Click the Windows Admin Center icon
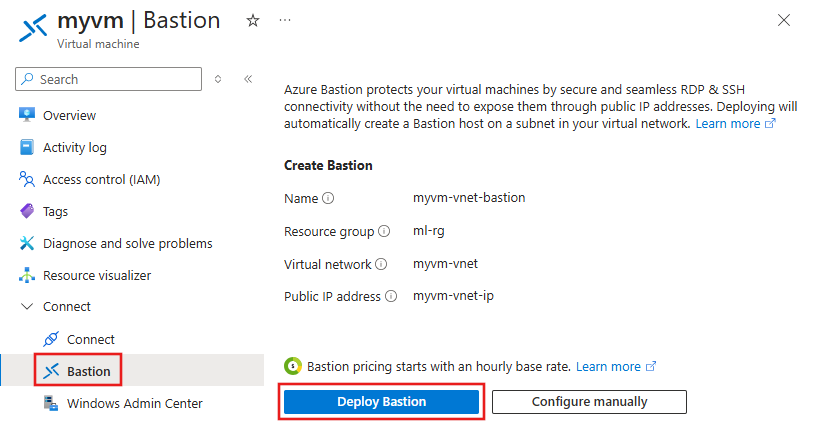816x424 pixels. [51, 403]
